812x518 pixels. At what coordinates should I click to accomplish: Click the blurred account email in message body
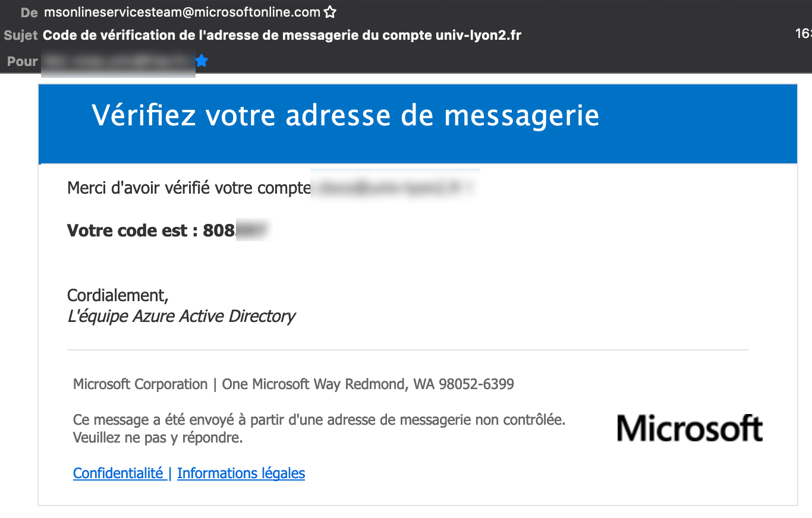click(394, 188)
